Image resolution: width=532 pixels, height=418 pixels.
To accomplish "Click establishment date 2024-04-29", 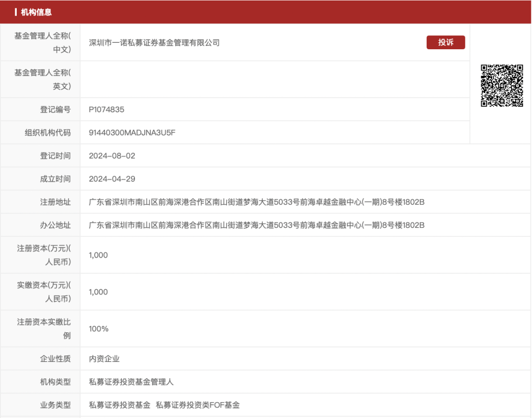I will point(112,179).
